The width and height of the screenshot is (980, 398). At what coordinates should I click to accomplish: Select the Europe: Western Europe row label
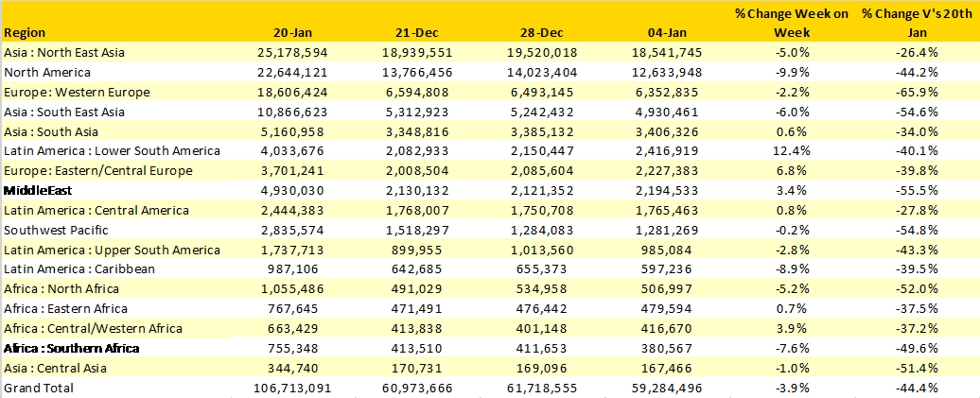click(78, 92)
